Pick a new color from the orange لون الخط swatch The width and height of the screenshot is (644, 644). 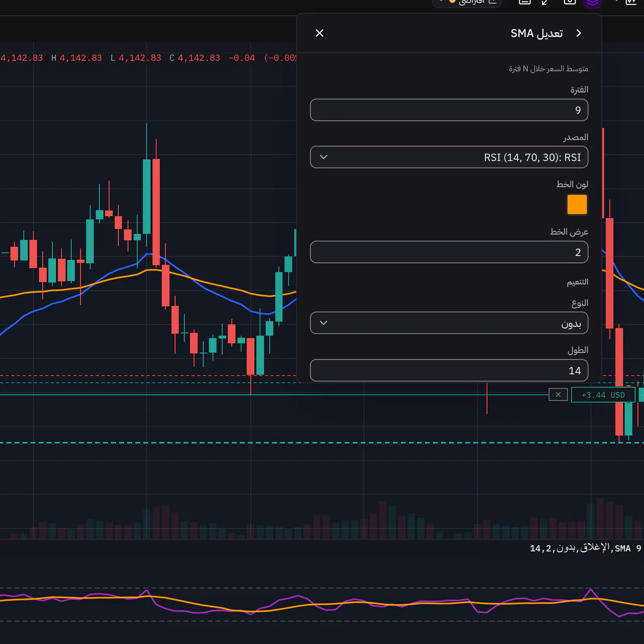(x=577, y=205)
